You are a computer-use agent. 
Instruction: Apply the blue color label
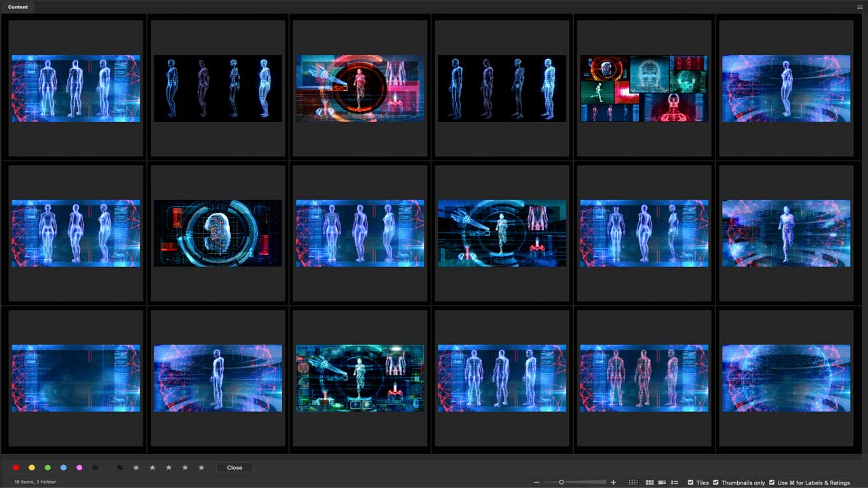tap(64, 468)
